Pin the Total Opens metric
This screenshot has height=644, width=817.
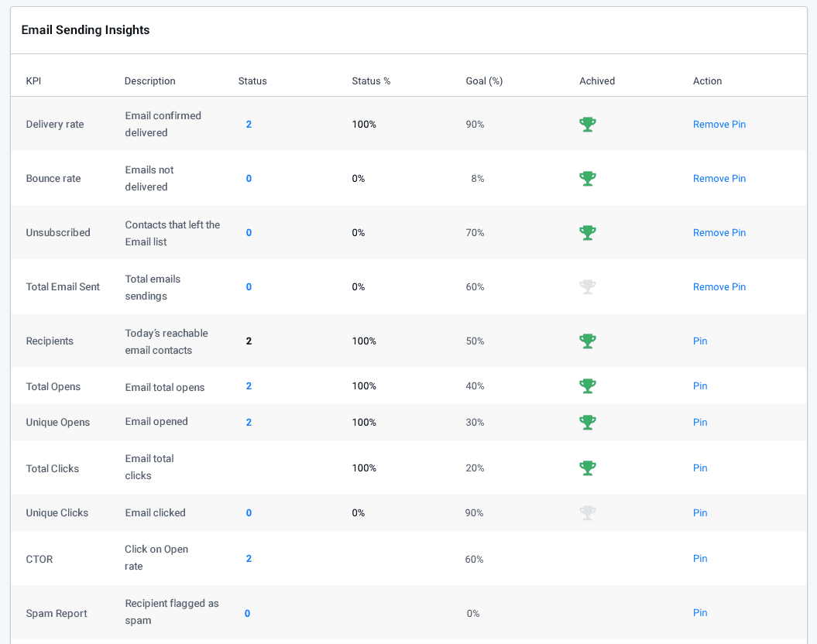[x=700, y=385]
